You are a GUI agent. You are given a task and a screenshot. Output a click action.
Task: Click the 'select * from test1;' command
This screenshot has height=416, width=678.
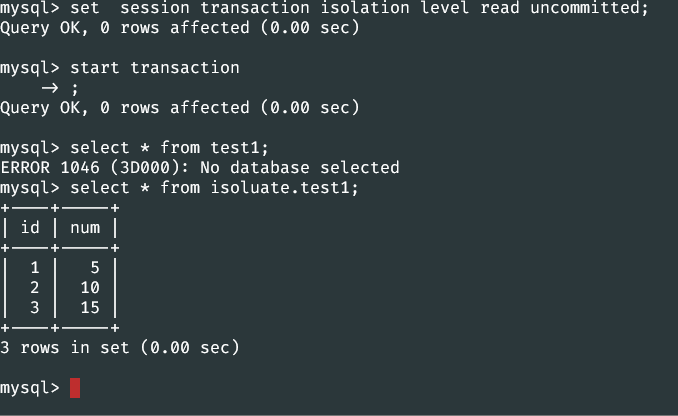[169, 148]
